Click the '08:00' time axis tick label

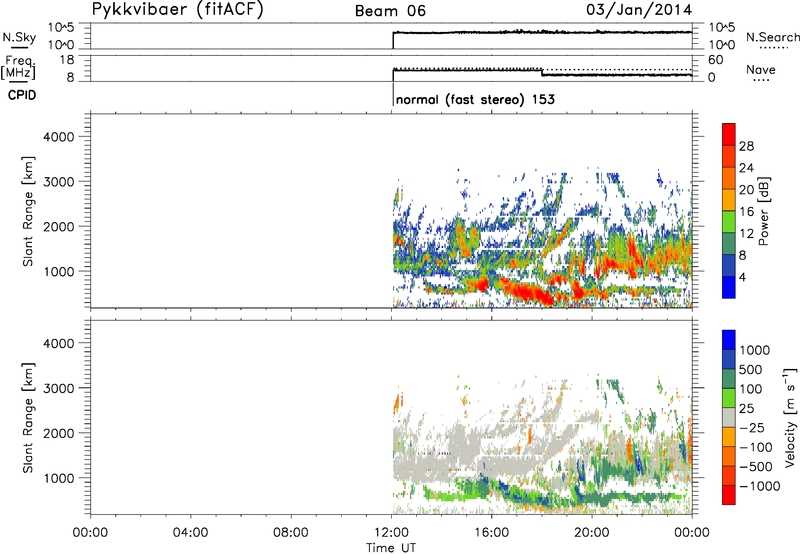pos(291,533)
